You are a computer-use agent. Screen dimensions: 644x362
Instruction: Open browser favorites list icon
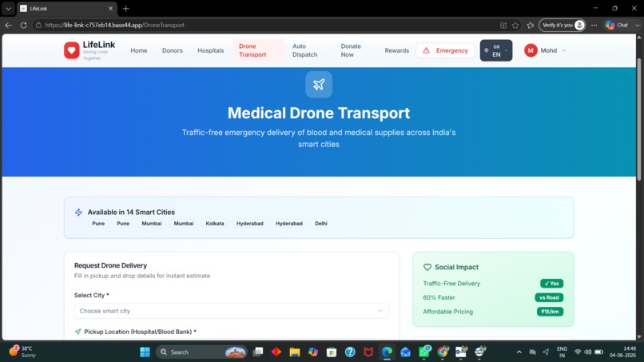pos(531,25)
